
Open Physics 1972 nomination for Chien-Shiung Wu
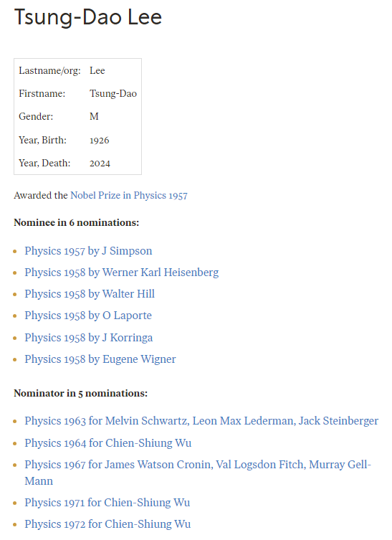[107, 524]
